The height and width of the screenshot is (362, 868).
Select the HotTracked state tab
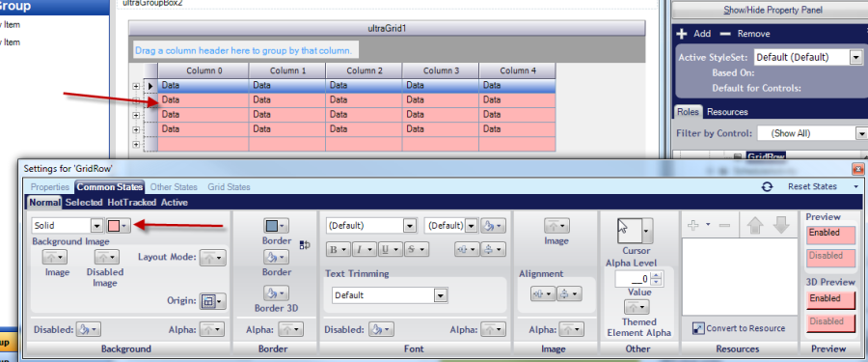132,203
